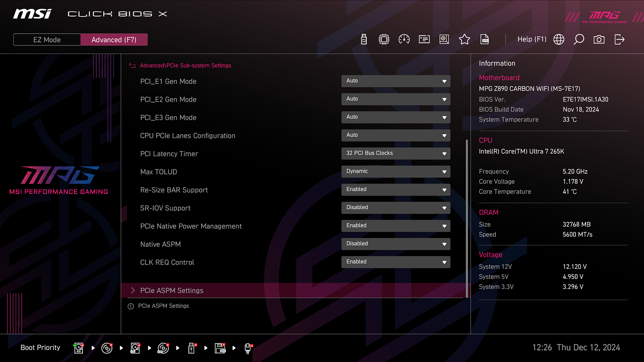644x362 pixels.
Task: Click the MSI logo
Action: [32, 14]
